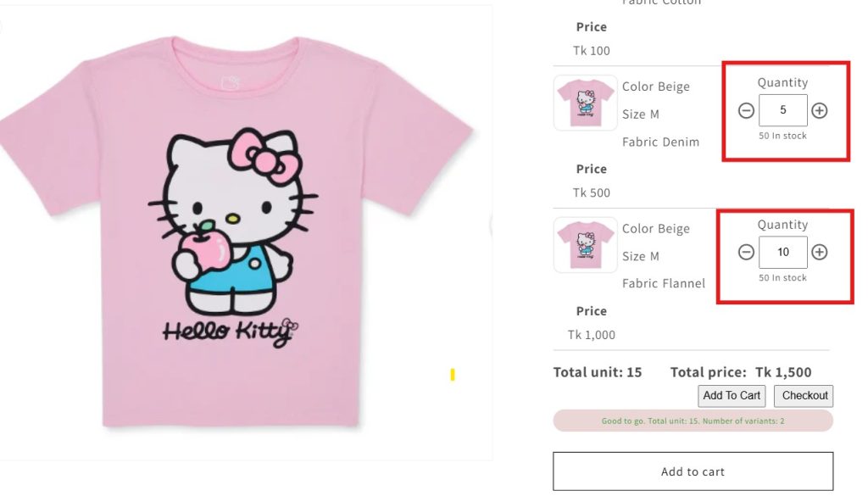
Task: Decrease the Denim variant quantity with minus
Action: 746,110
